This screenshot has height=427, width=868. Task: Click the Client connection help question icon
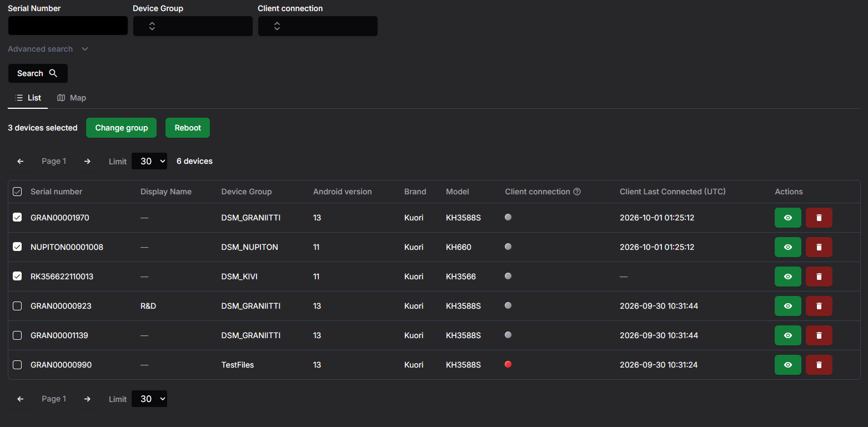(577, 192)
